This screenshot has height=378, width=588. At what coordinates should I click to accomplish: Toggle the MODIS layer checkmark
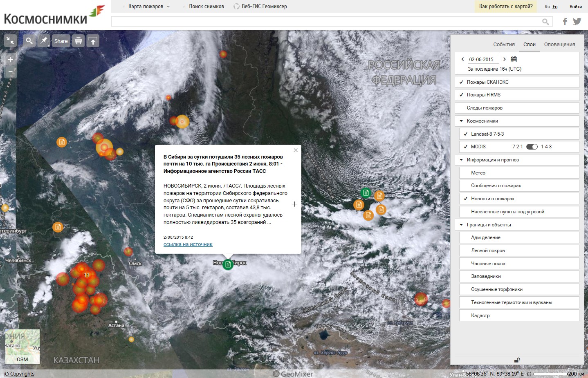465,147
